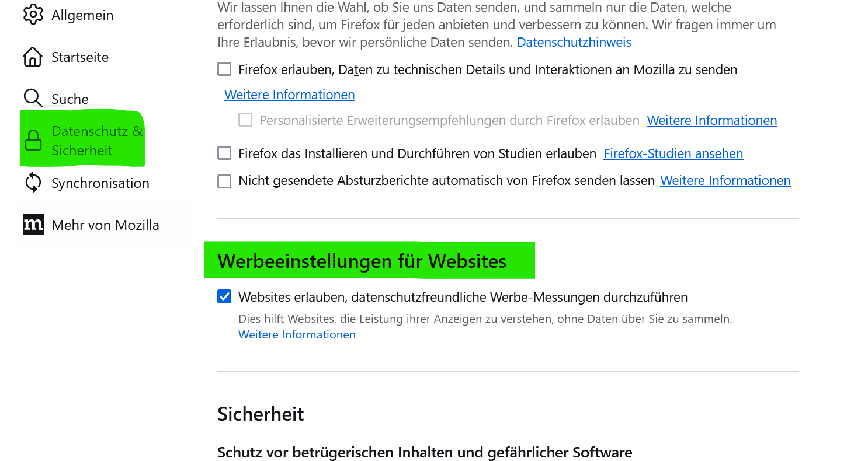Click Weitere Informationen below the Mozilla data checkbox
The image size is (868, 461).
pos(289,95)
